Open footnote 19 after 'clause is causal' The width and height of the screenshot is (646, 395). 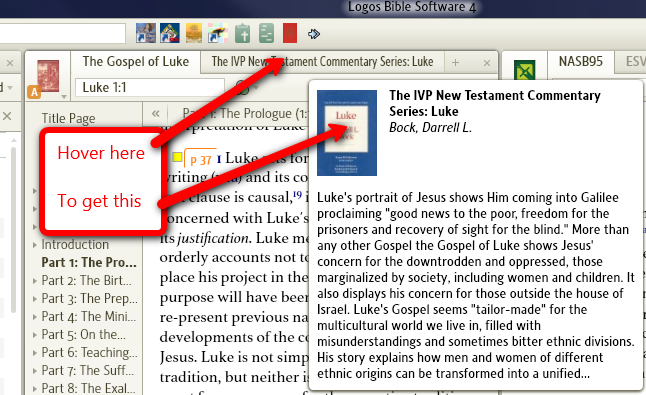(297, 194)
